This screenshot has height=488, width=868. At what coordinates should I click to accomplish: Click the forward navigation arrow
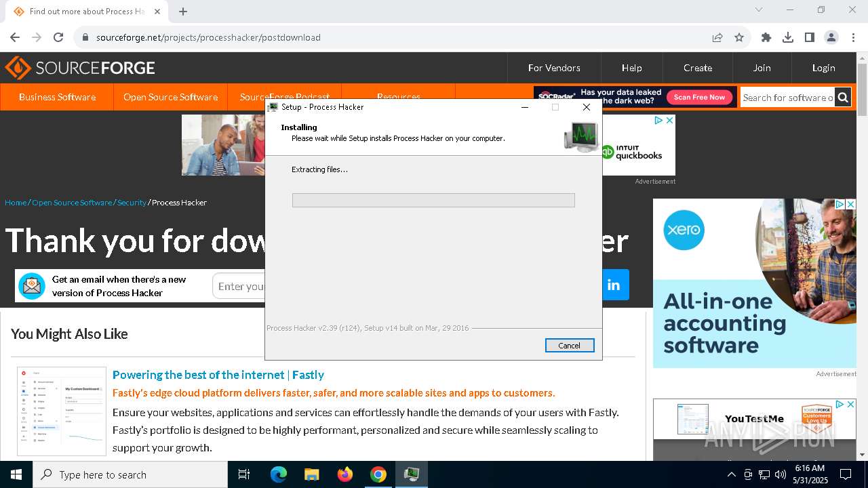(37, 37)
